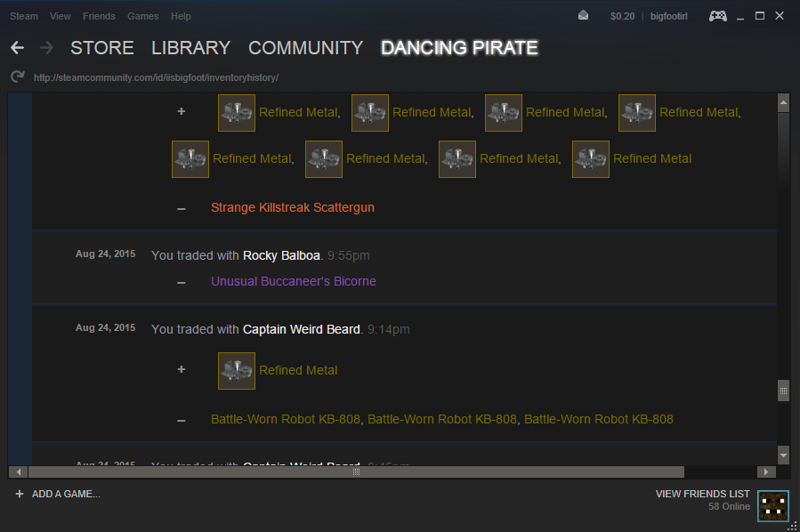Open Rocky Balboa's profile link

(281, 255)
